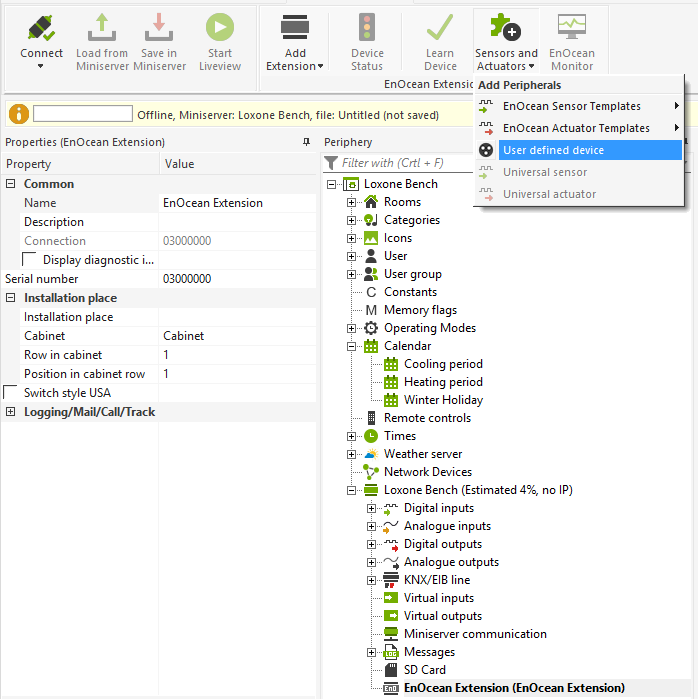This screenshot has width=698, height=699.
Task: Click Save in Miniserver icon
Action: (159, 28)
